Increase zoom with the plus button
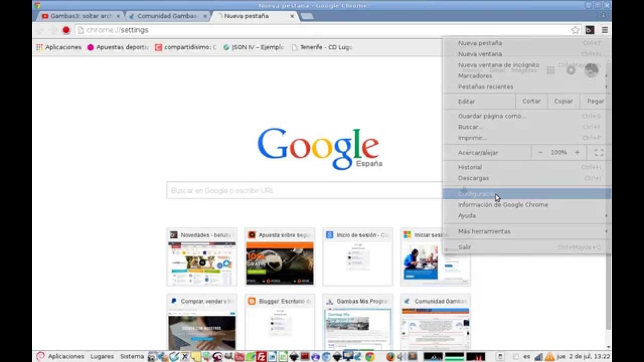The height and width of the screenshot is (362, 644). [577, 152]
